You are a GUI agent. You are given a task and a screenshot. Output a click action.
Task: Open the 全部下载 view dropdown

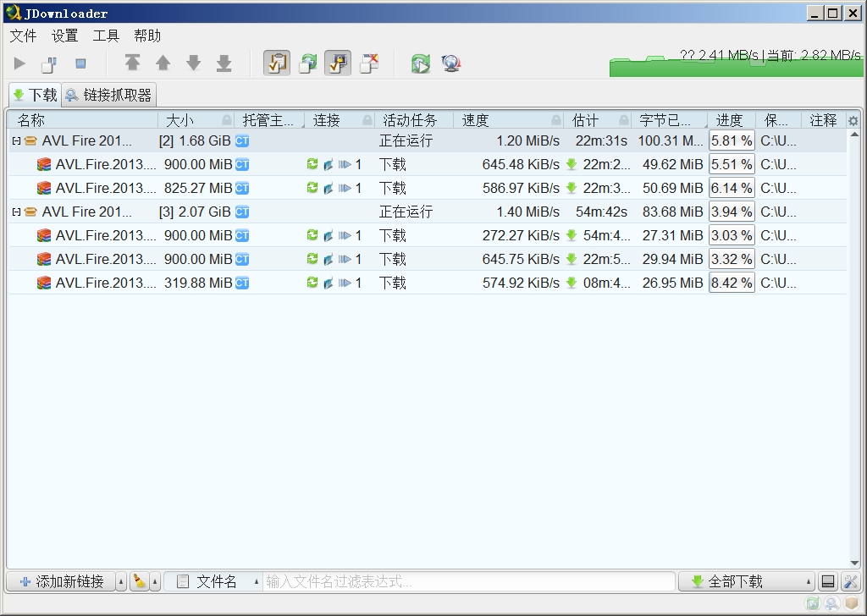tap(747, 582)
